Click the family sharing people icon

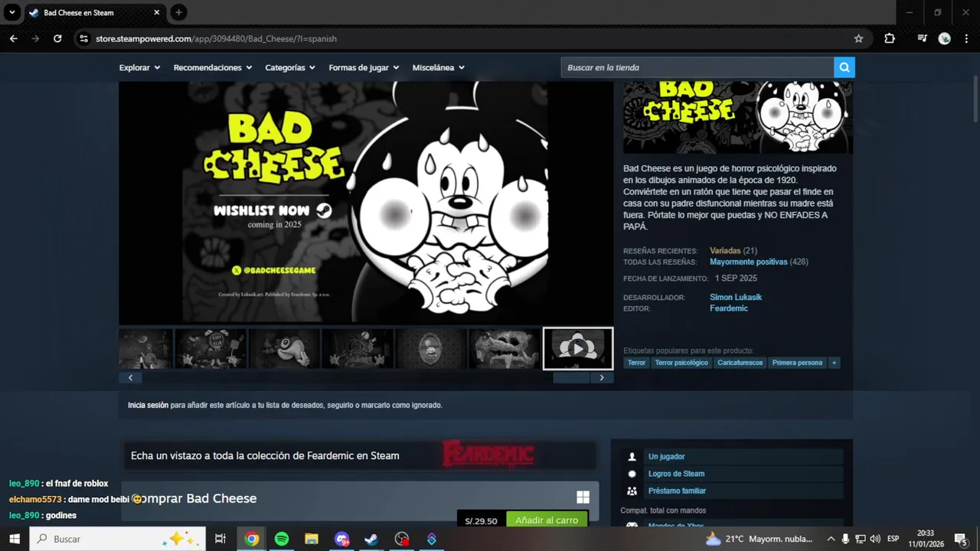pos(632,491)
